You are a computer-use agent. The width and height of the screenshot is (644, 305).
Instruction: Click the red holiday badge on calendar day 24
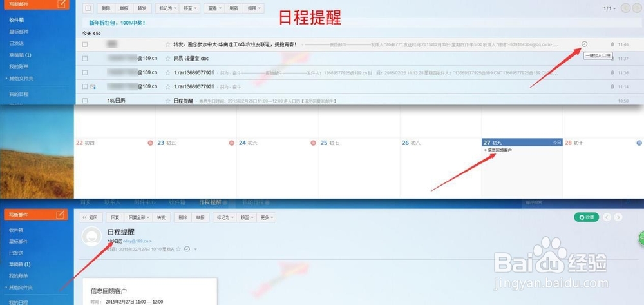click(313, 143)
